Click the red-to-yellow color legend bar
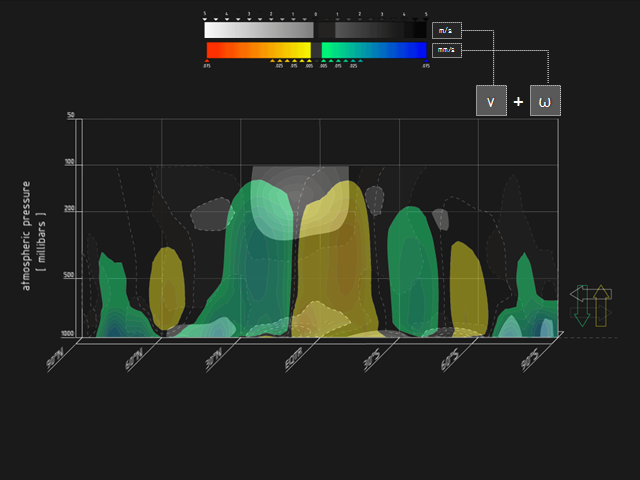Viewport: 640px width, 480px height. pos(258,50)
